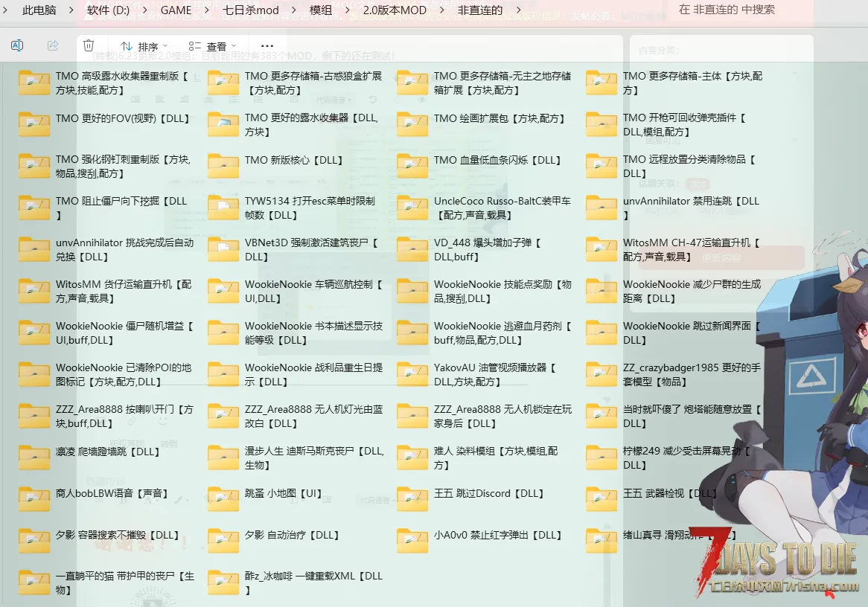Select folder icon of UncleCoco Russo-BaltC装甲车
The image size is (868, 607).
click(x=412, y=208)
